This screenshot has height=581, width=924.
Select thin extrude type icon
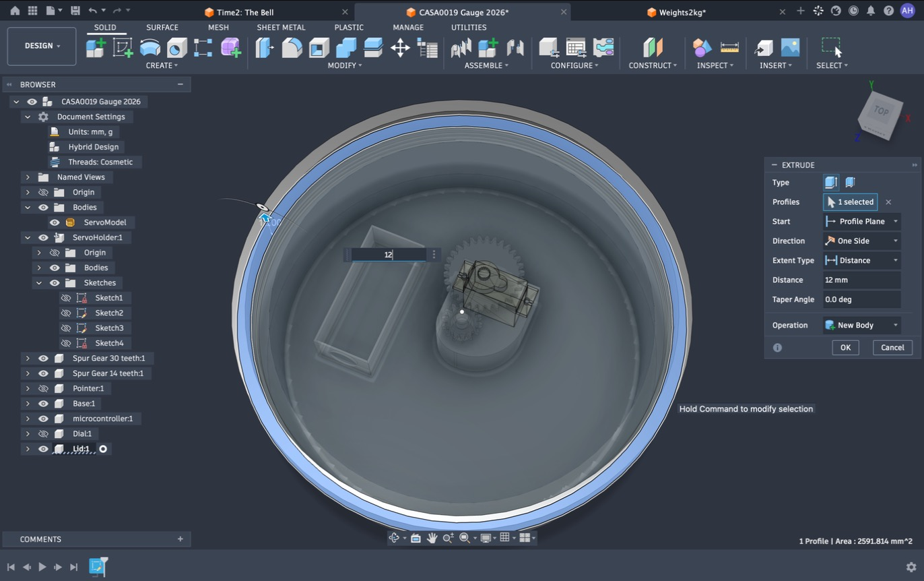coord(850,182)
